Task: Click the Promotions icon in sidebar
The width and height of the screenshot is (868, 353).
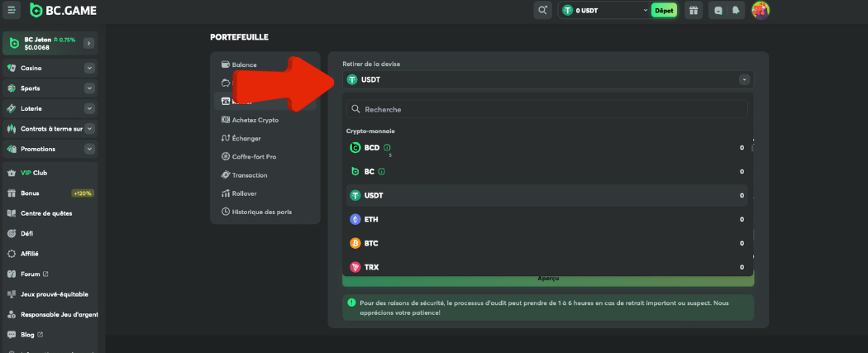Action: pos(11,149)
